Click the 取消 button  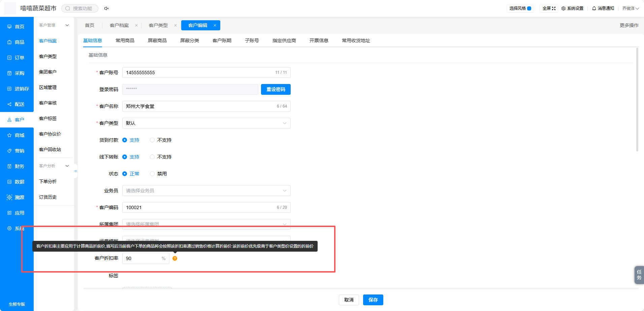(x=349, y=300)
